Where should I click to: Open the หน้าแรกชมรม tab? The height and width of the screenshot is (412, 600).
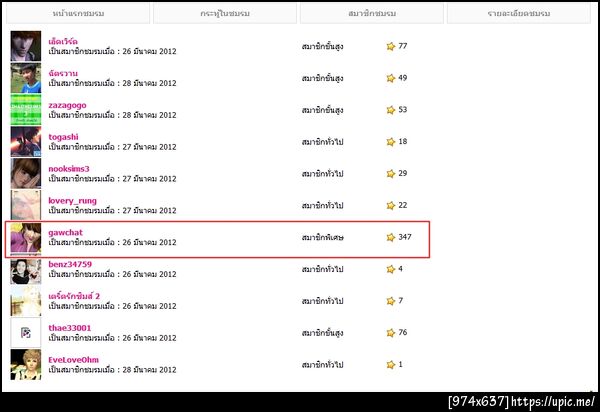78,13
